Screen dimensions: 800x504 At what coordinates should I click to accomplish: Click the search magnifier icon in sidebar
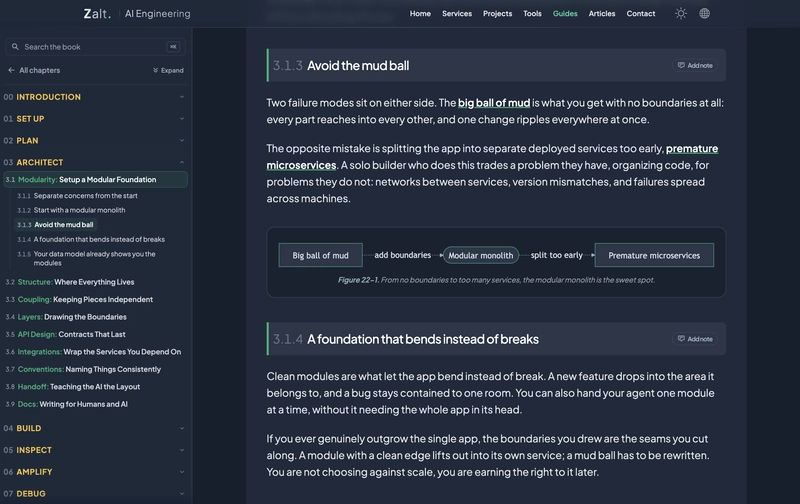[x=15, y=47]
